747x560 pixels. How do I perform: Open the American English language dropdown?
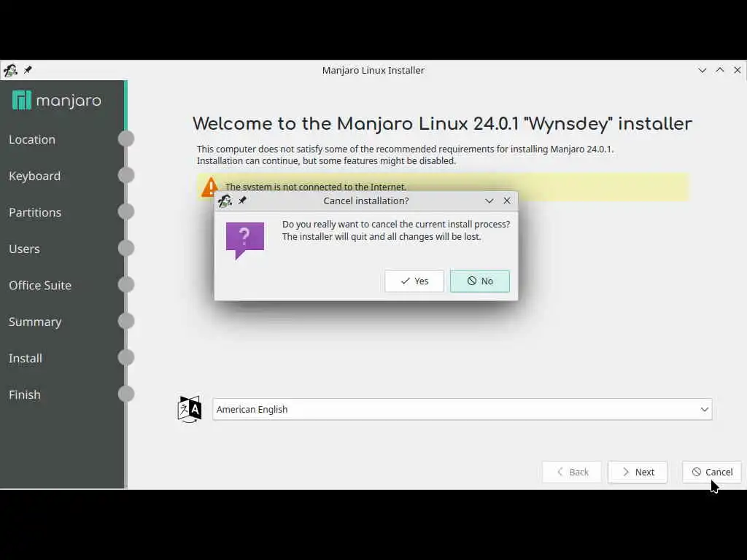(x=462, y=410)
